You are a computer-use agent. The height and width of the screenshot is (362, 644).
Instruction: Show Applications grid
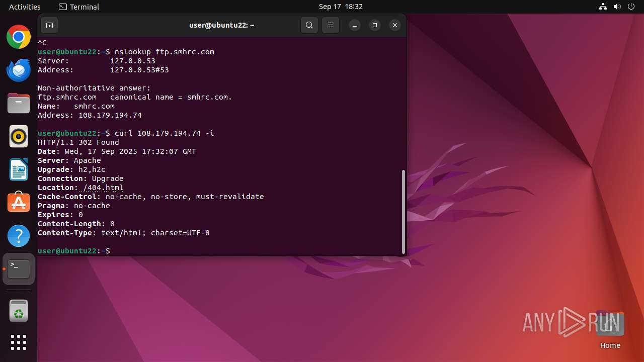point(19,342)
